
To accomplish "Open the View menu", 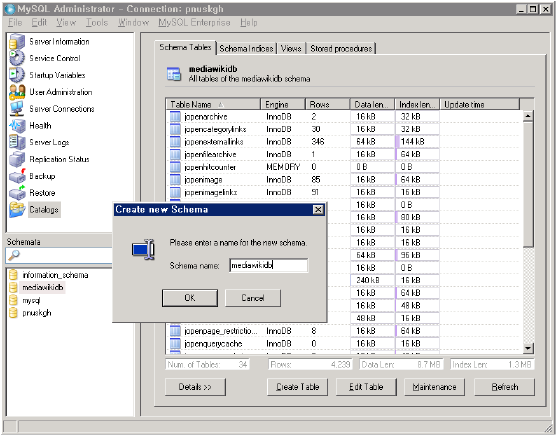I will coord(66,22).
